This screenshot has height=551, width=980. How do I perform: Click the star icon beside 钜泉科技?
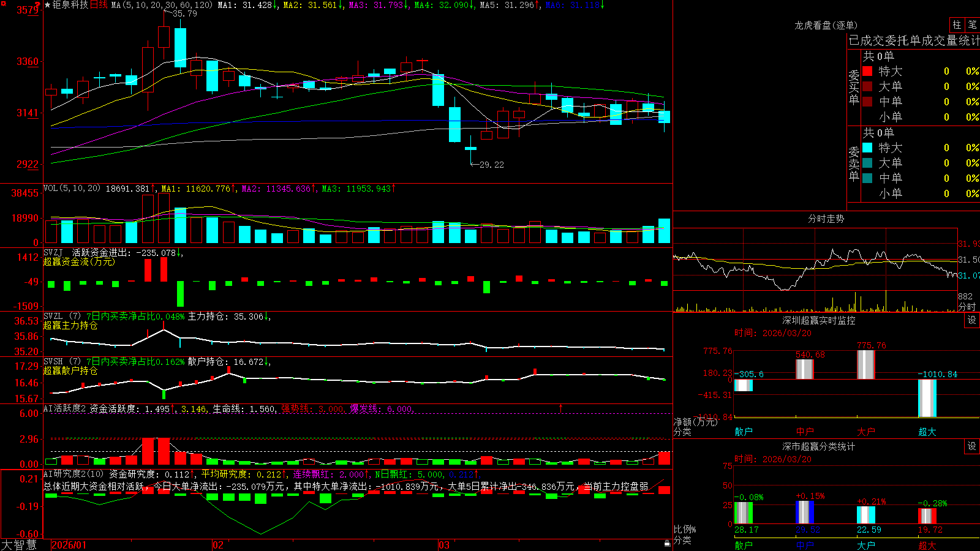click(x=48, y=5)
